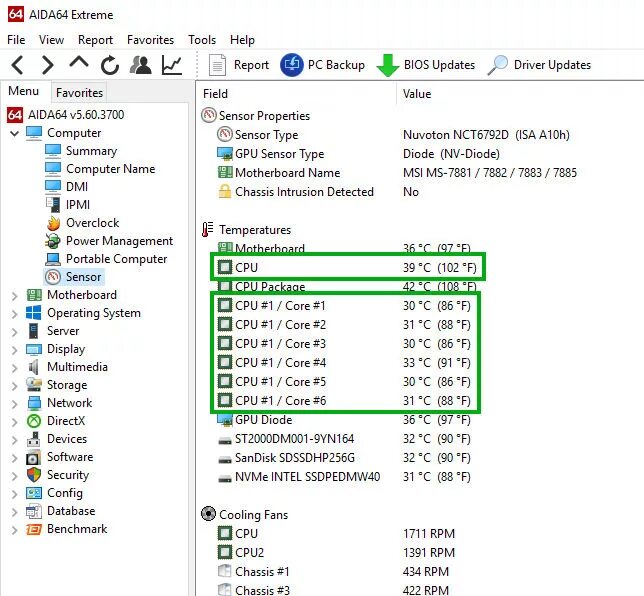This screenshot has width=644, height=596.
Task: Click the Database category icon
Action: tap(33, 511)
